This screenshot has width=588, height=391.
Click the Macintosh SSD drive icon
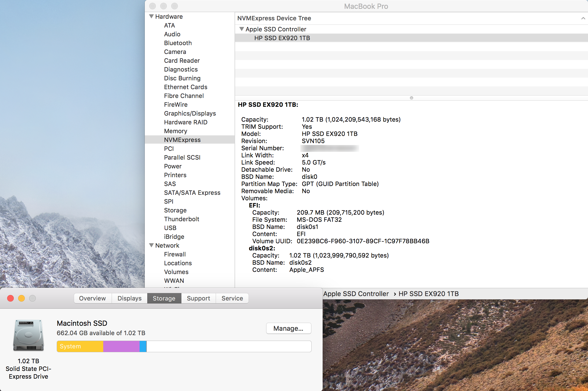point(29,335)
